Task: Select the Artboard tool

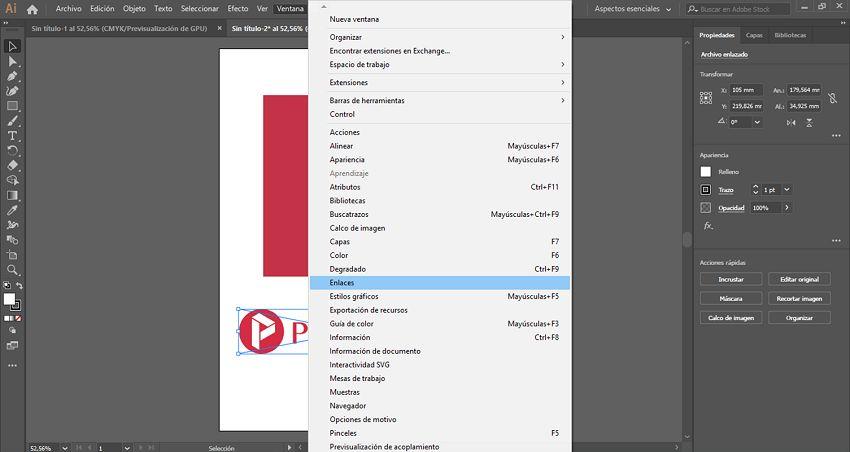Action: tap(12, 255)
